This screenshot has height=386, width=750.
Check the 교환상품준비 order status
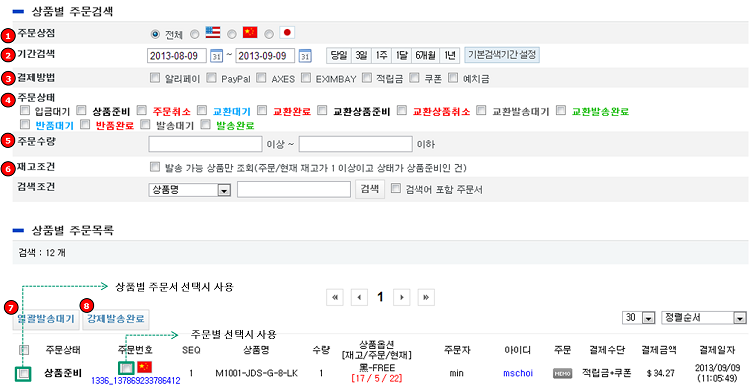[x=322, y=111]
